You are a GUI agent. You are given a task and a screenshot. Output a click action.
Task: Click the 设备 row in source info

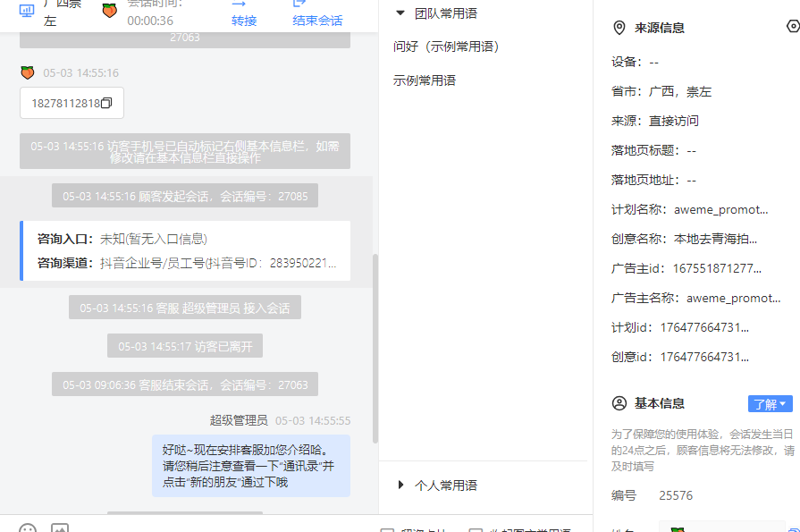pyautogui.click(x=636, y=62)
